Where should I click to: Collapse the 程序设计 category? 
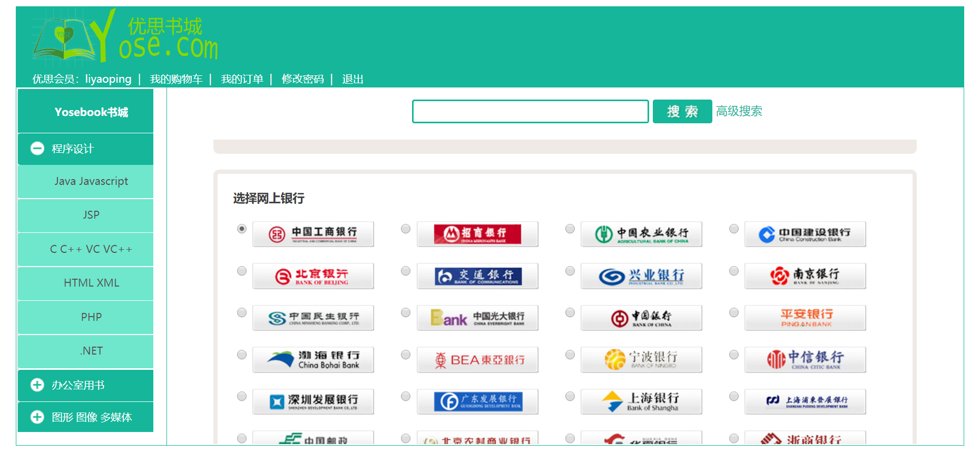85,149
